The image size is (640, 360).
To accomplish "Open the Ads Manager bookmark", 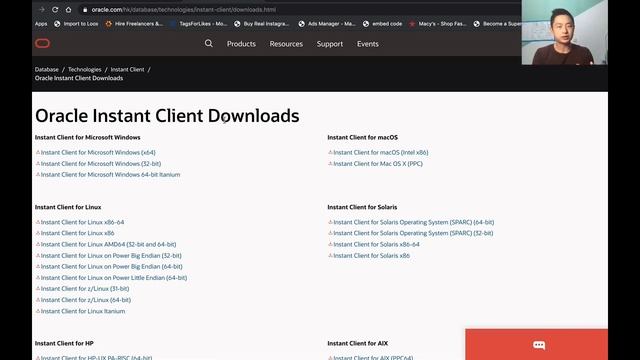I will 327,24.
